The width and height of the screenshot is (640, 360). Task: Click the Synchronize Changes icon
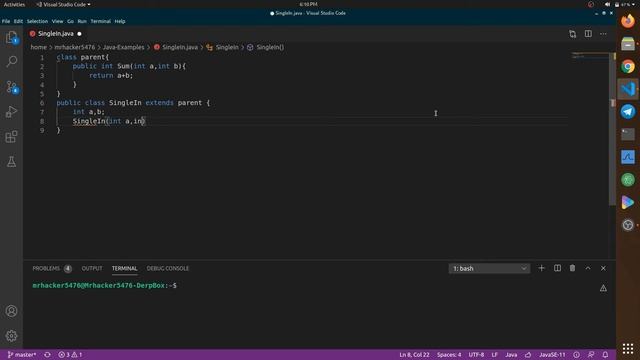pyautogui.click(x=47, y=355)
